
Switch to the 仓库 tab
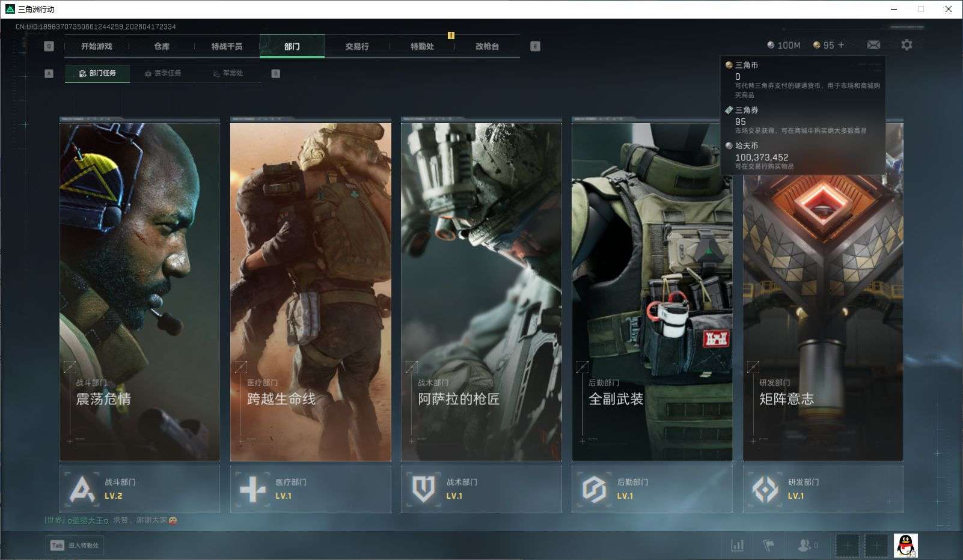[162, 46]
